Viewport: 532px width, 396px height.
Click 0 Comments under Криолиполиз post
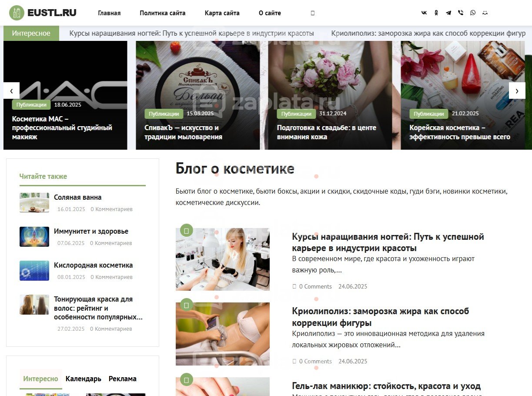click(x=315, y=361)
